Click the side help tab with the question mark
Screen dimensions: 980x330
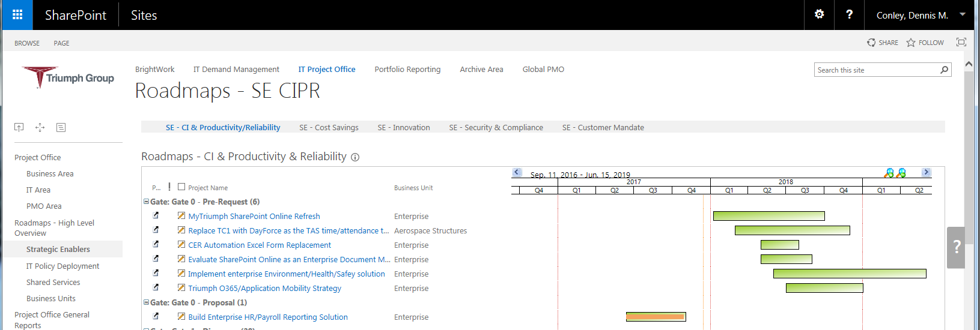[956, 247]
